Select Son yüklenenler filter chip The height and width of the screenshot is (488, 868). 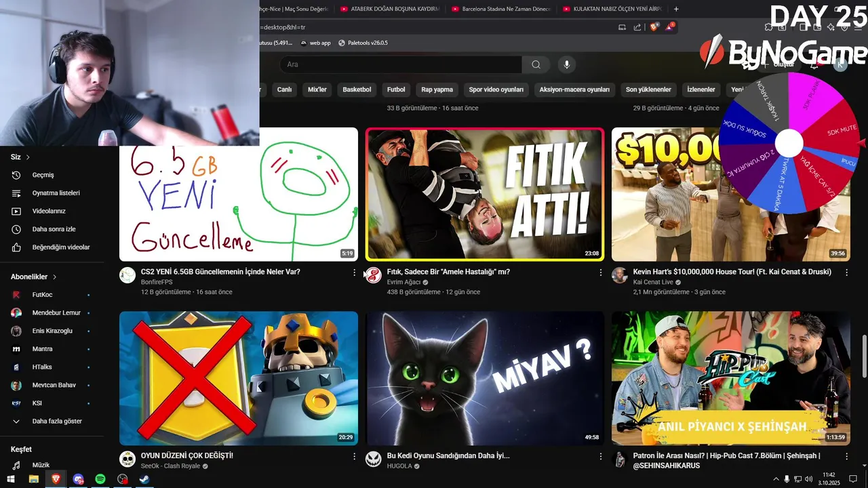point(648,89)
